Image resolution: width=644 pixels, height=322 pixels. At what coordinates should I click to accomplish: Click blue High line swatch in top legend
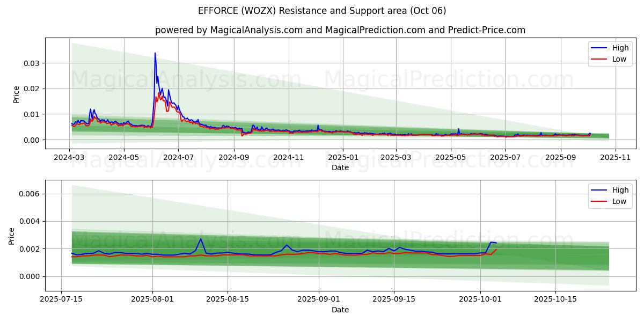[599, 48]
